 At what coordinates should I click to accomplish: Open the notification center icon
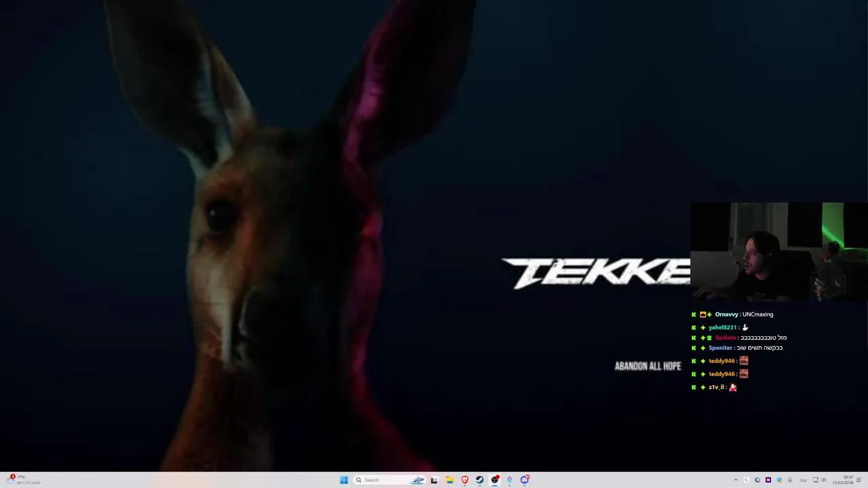coord(859,480)
